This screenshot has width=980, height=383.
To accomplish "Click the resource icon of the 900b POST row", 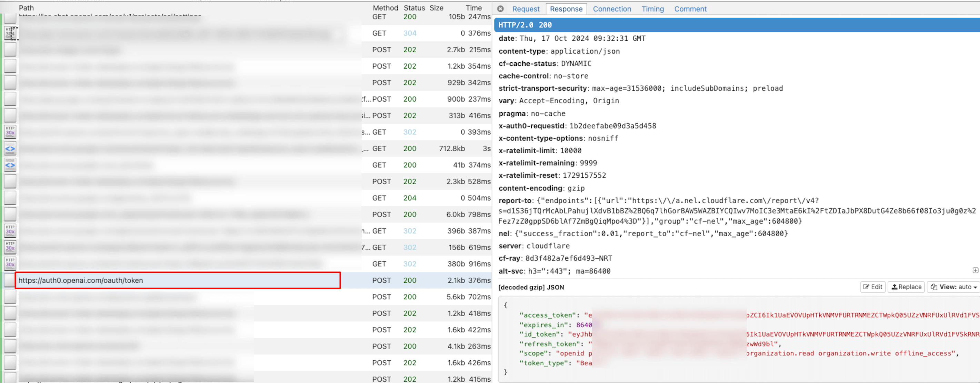I will tap(10, 99).
